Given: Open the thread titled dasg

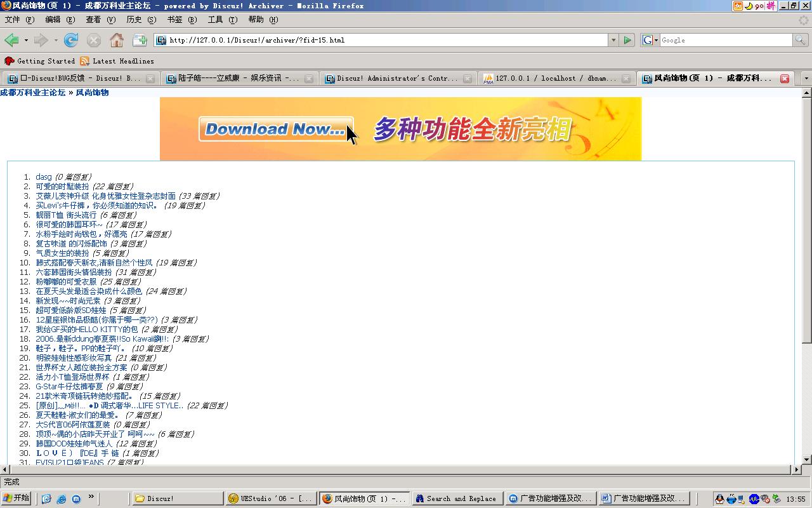Looking at the screenshot, I should (x=44, y=177).
